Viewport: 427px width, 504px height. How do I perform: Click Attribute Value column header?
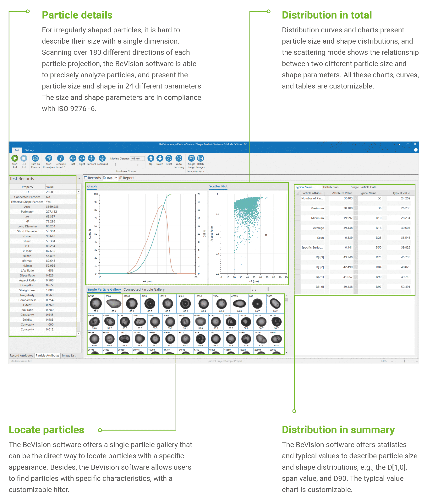tap(342, 193)
